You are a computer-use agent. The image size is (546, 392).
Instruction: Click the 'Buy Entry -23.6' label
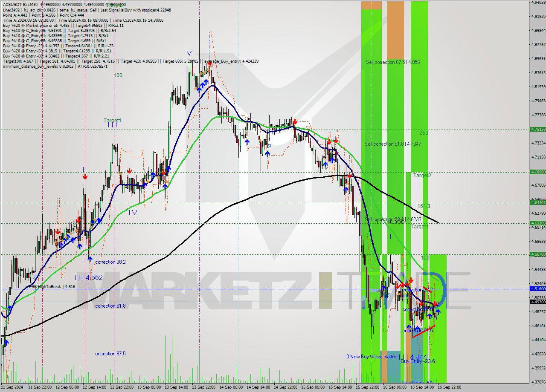pyautogui.click(x=418, y=361)
